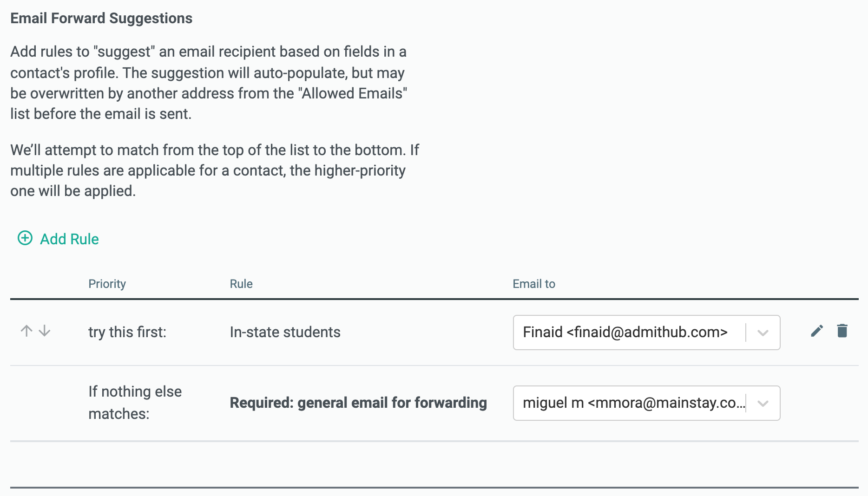Screen dimensions: 868x496
Task: Click the Email Forward Suggestions heading
Action: [101, 18]
